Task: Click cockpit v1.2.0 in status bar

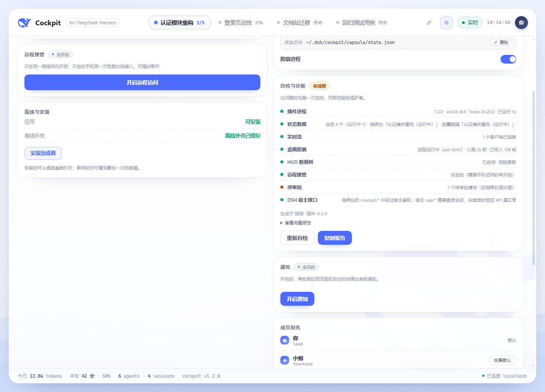Action: [201, 376]
